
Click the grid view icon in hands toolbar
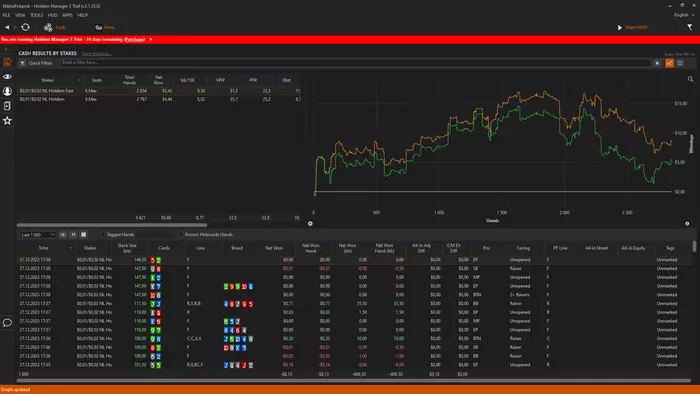tap(83, 234)
